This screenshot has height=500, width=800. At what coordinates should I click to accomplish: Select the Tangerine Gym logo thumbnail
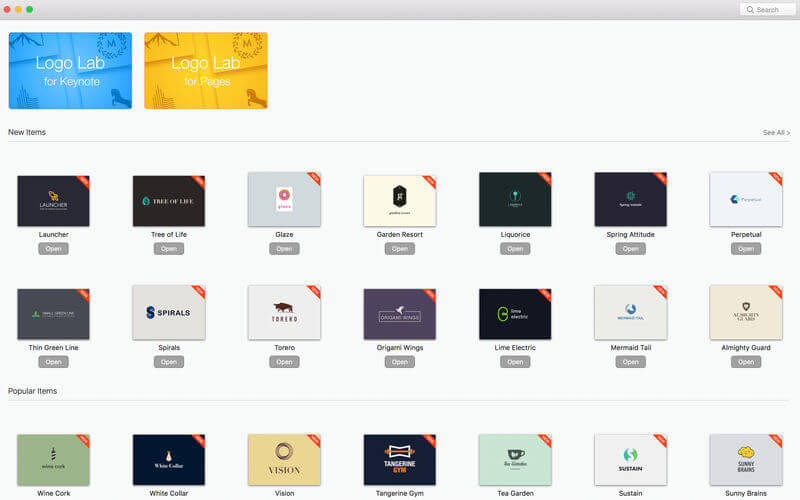coord(399,460)
